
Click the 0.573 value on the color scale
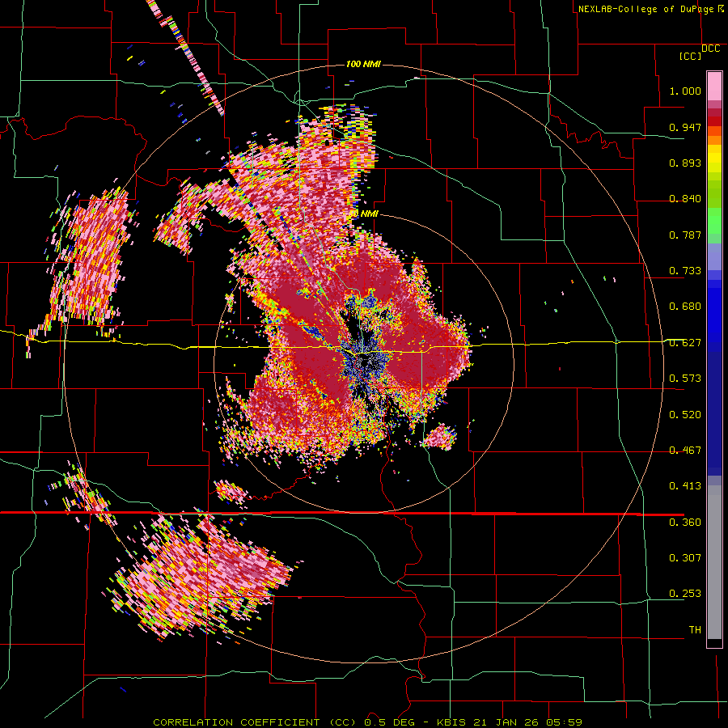[x=685, y=379]
